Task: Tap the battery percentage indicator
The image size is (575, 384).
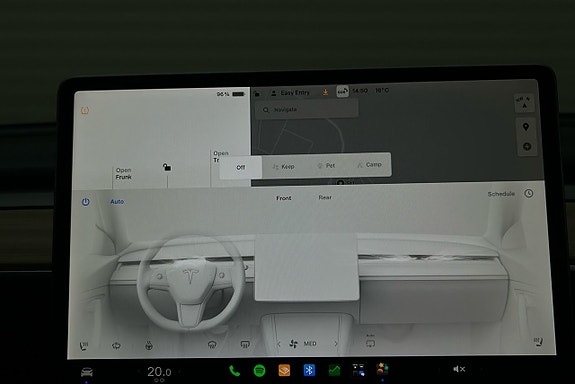Action: 231,94
